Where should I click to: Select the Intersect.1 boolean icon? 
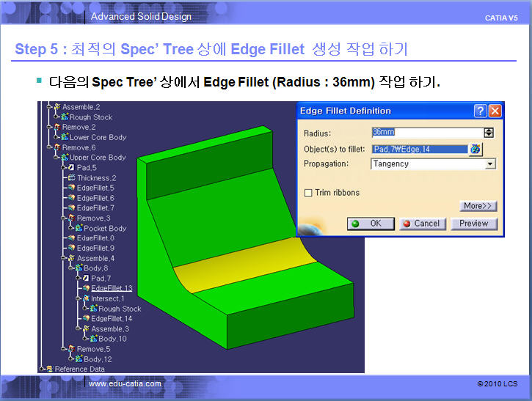tap(87, 298)
